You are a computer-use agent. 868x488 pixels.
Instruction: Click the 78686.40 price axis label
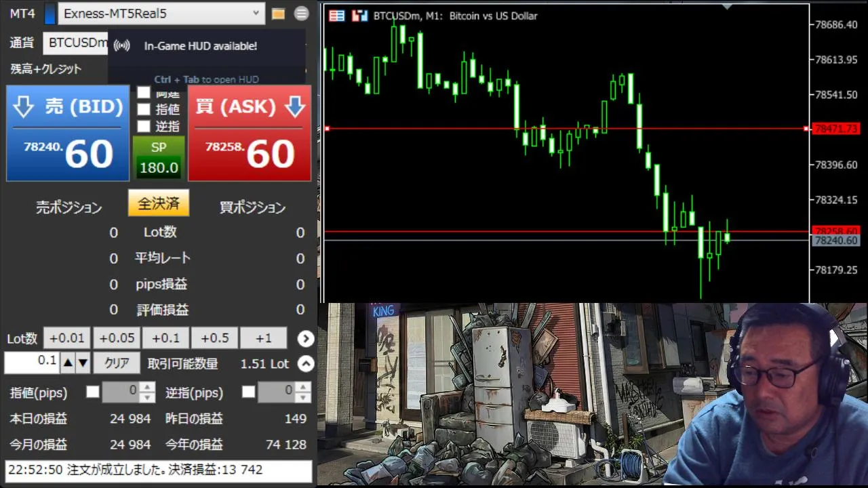tap(835, 24)
